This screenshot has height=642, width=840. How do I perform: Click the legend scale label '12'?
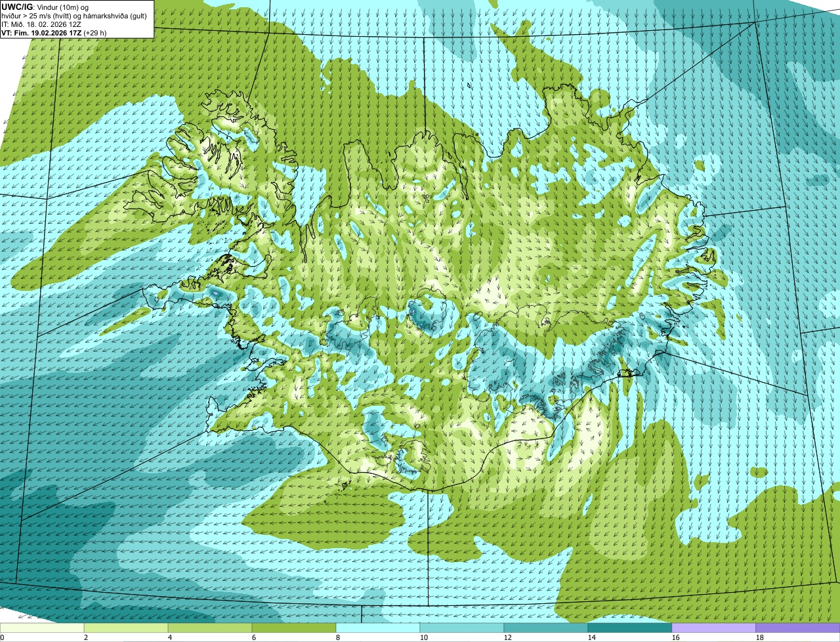pyautogui.click(x=508, y=637)
